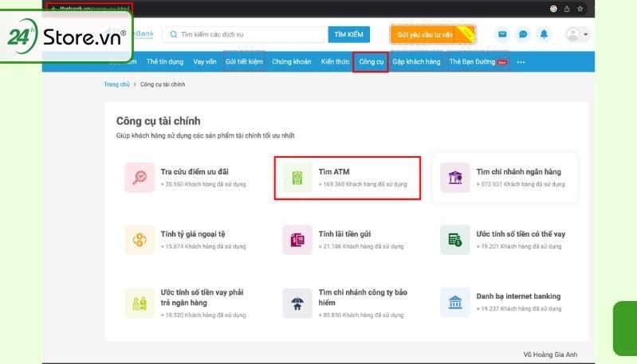
Task: Open the Tra cứu điểm ưu đãi icon
Action: coord(140,178)
